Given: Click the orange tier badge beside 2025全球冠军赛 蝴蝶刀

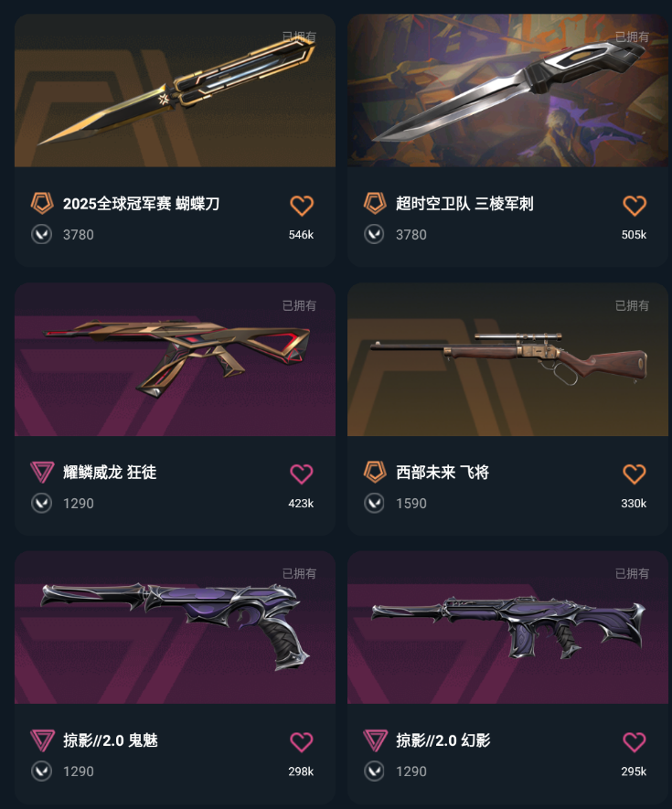Looking at the screenshot, I should click(x=42, y=203).
